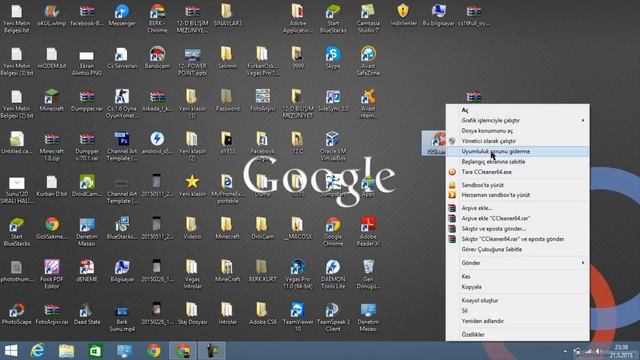Viewport: 640px width, 360px height.
Task: Select the Password folder icon
Action: coord(227,101)
